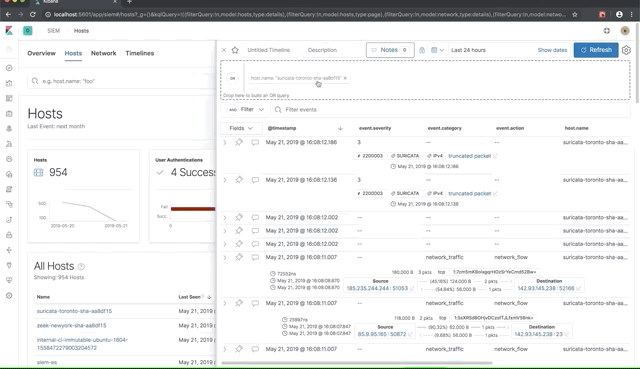Screen dimensions: 640x369
Task: Sort by @timestamp arrow
Action: coord(340,128)
